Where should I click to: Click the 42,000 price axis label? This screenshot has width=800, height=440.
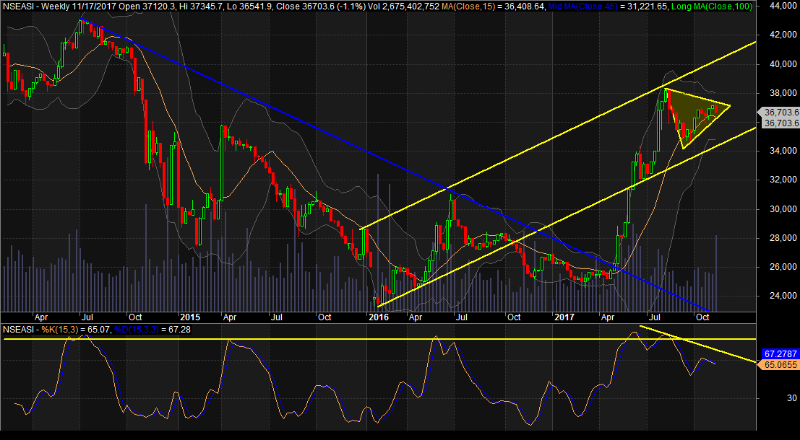point(782,35)
